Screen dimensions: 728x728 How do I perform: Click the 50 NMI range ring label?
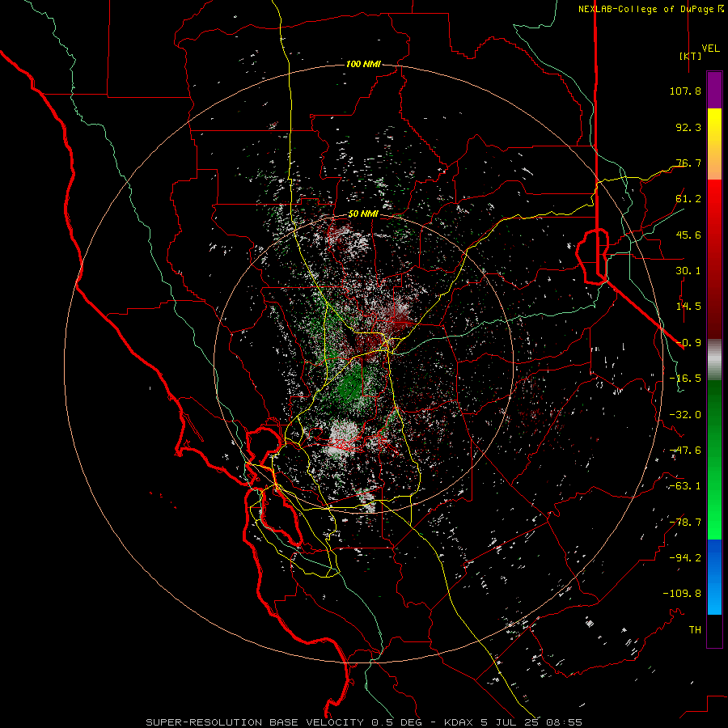tap(363, 214)
